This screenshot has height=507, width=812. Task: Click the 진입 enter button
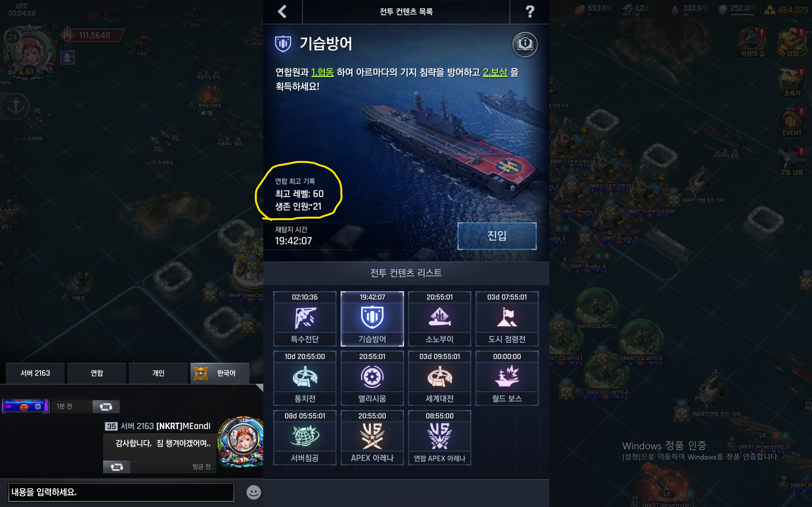(497, 236)
